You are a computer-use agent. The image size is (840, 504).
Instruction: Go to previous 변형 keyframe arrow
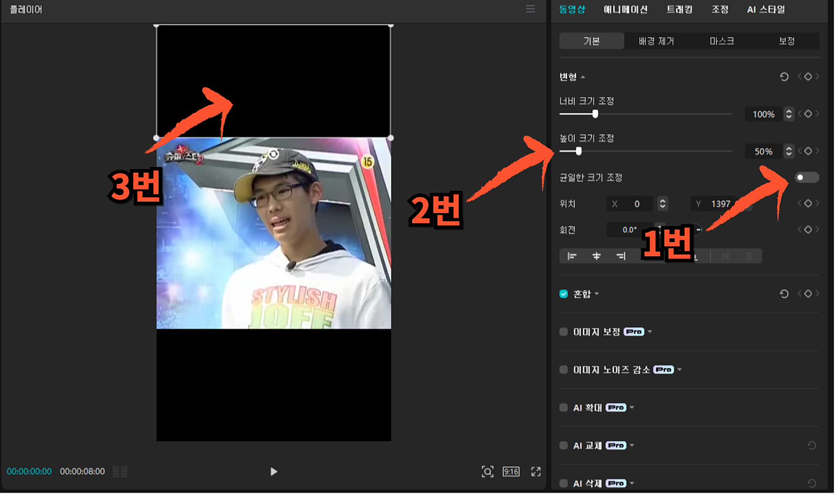(800, 77)
